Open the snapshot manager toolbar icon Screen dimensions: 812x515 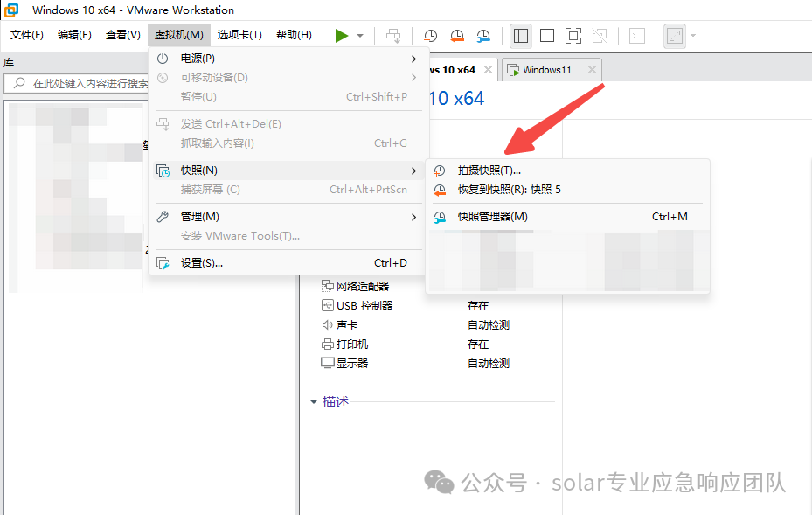[x=483, y=36]
